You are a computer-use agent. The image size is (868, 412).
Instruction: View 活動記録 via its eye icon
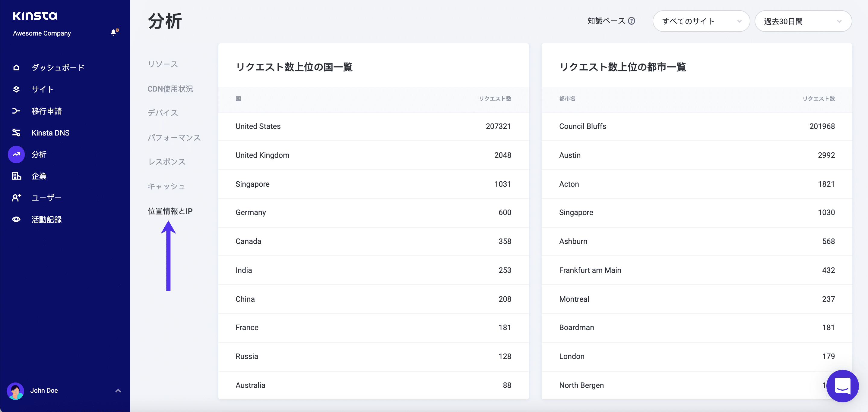16,220
